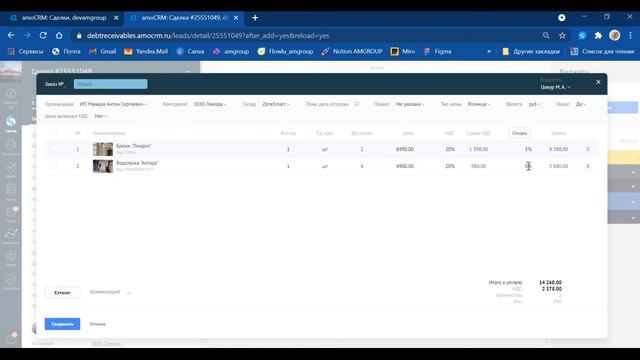Expand the Налог Да dropdown
Viewport: 640px width, 360px height.
(x=580, y=104)
